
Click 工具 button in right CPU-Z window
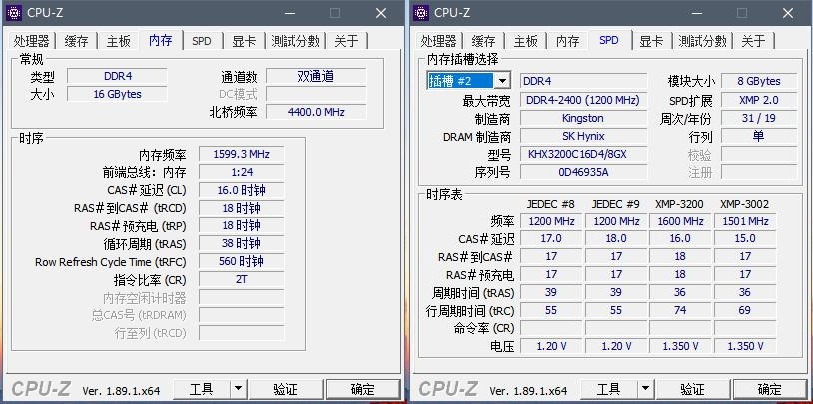pyautogui.click(x=609, y=389)
